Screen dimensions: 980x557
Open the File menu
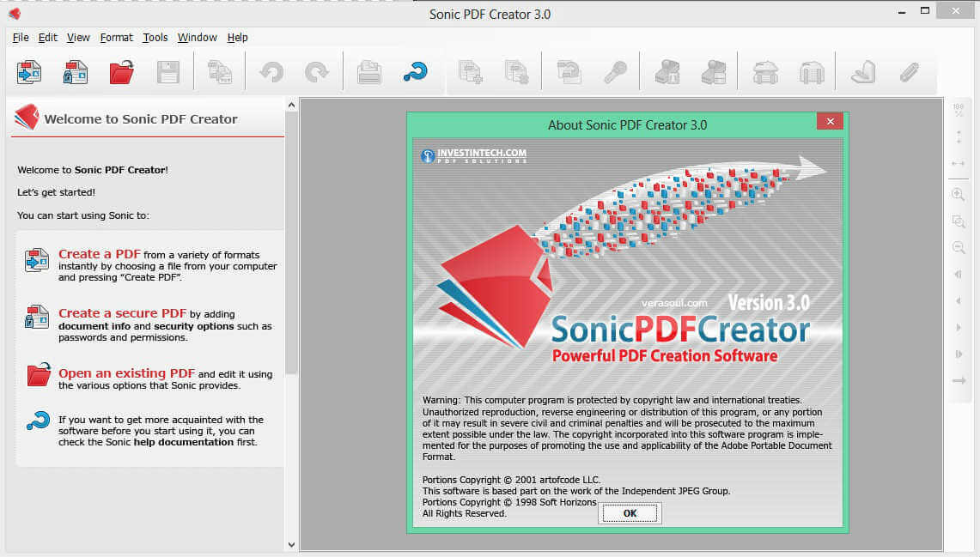[x=21, y=38]
